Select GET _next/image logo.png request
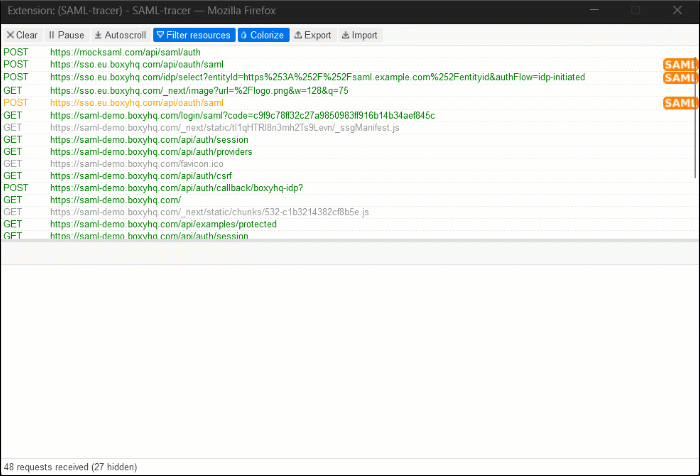Screen dimensions: 700x476 click(x=348, y=91)
